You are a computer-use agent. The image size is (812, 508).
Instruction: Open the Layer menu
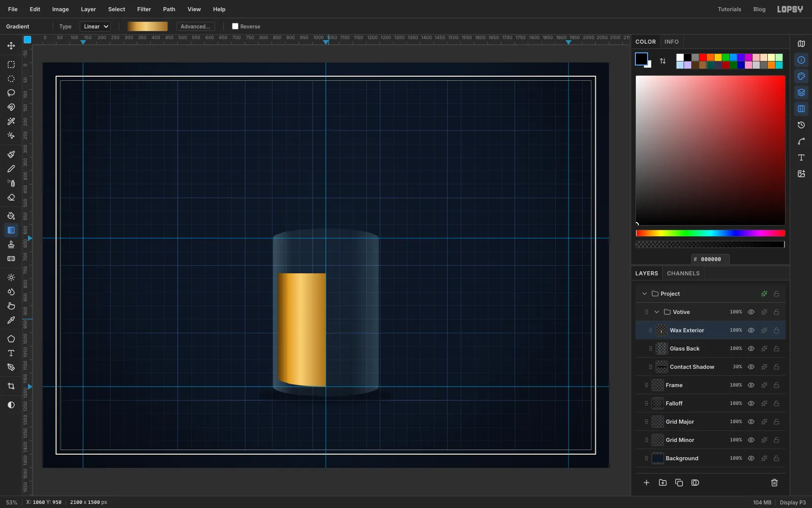[x=88, y=9]
